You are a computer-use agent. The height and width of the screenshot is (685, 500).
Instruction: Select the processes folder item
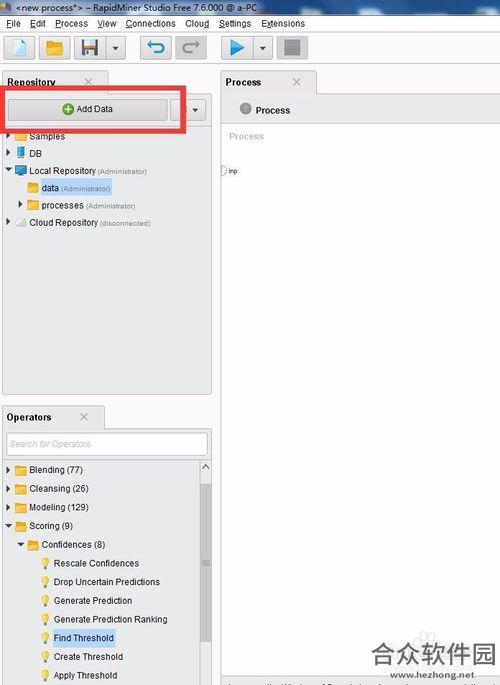[81, 205]
